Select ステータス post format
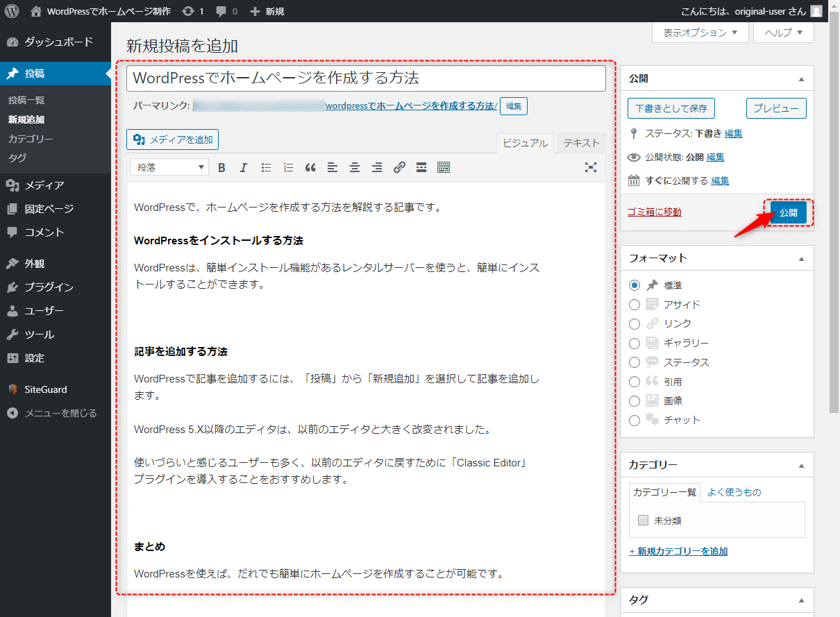This screenshot has height=617, width=840. (x=634, y=362)
